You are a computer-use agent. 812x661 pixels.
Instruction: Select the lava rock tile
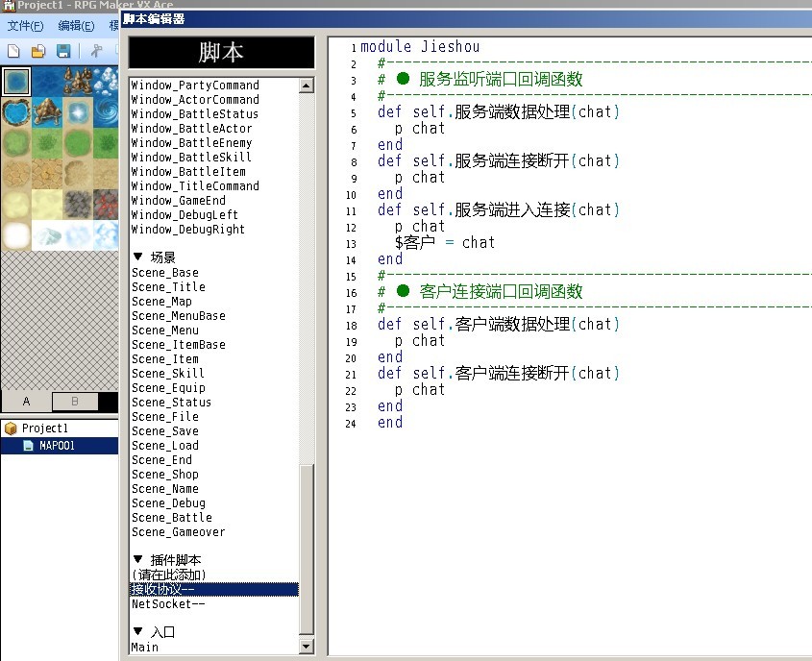tap(107, 205)
